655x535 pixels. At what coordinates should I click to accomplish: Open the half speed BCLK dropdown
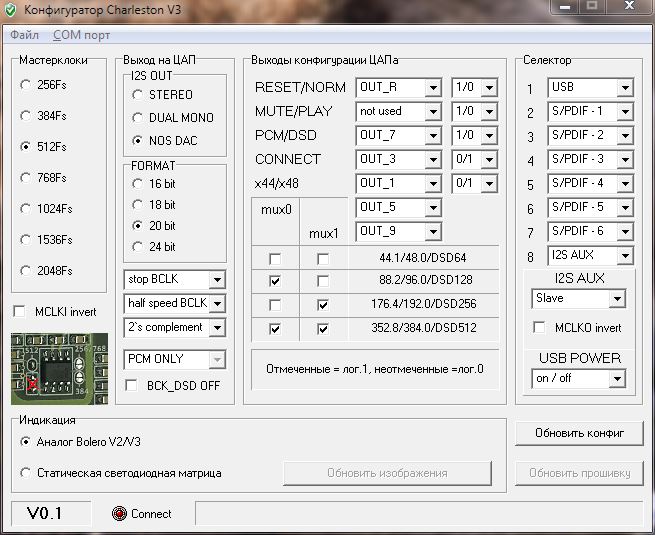coord(175,303)
